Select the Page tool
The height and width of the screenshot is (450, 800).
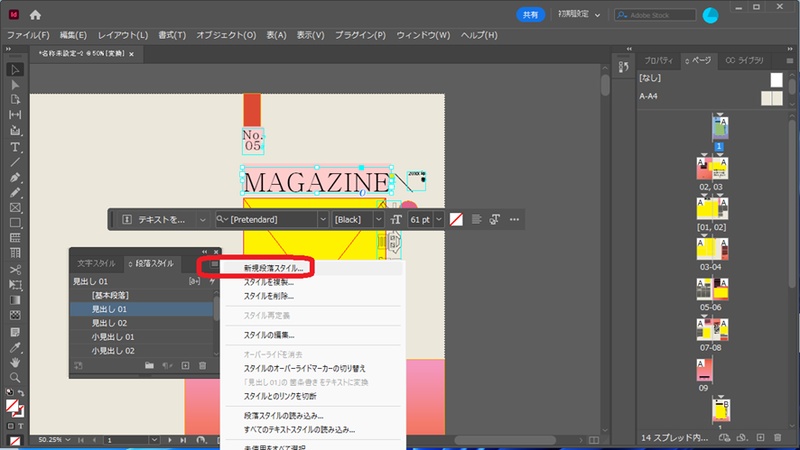click(15, 99)
